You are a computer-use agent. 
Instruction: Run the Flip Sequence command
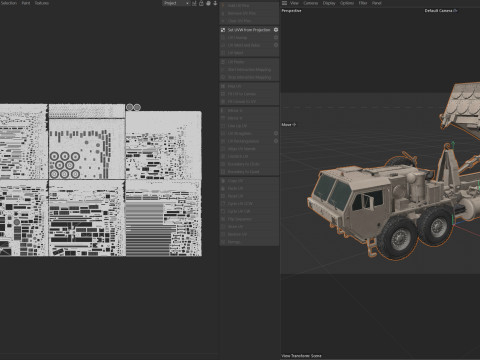click(x=239, y=219)
